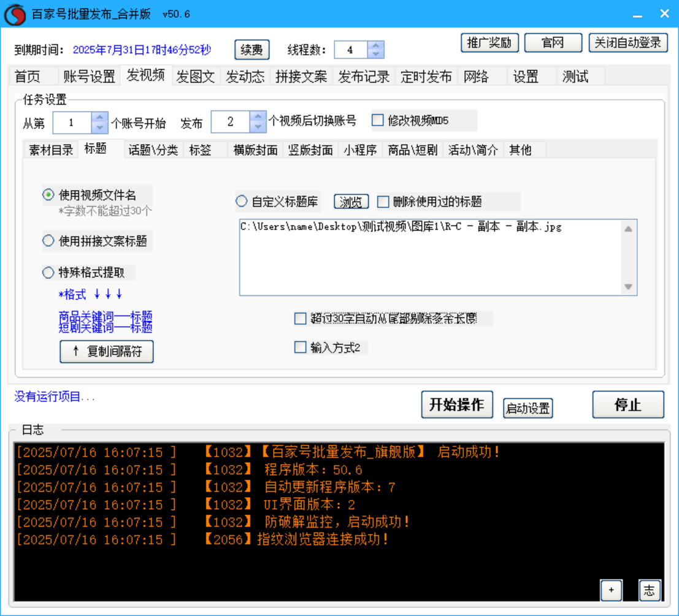
Task: Open the 话题\分类 sub-tab
Action: 153,150
